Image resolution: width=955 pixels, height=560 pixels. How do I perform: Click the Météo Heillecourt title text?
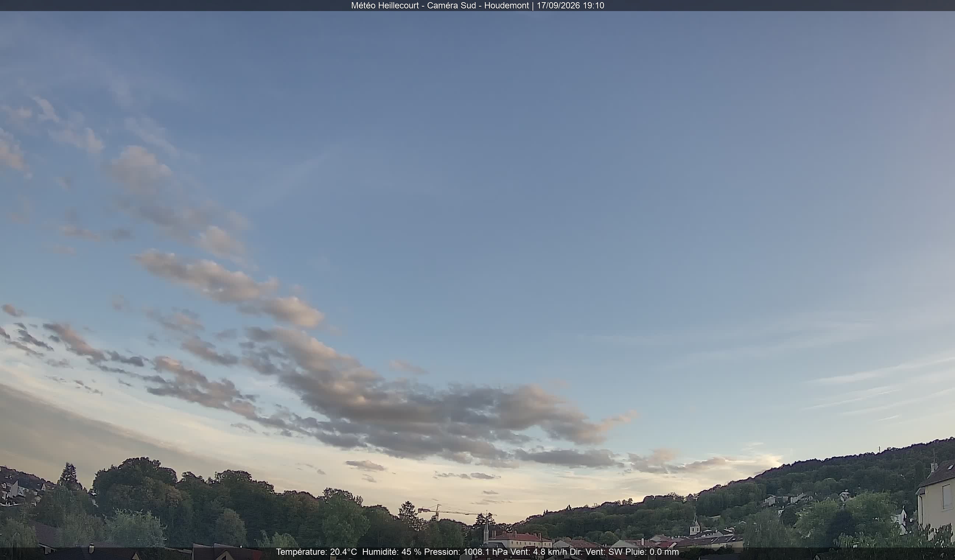coord(385,5)
